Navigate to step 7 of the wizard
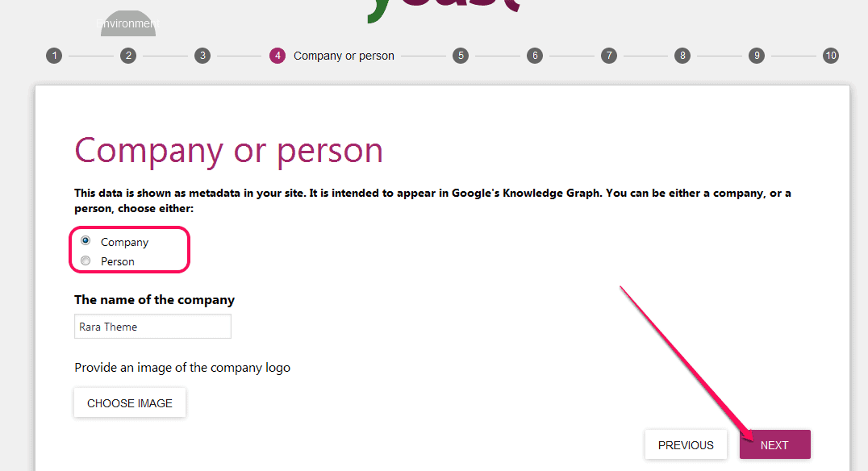This screenshot has width=868, height=471. (608, 56)
